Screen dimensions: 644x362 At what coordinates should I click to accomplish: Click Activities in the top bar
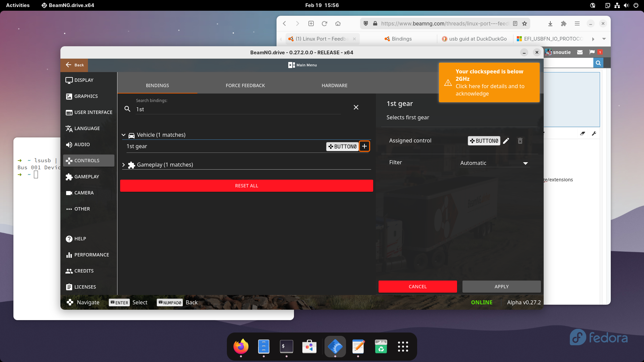[x=18, y=5]
